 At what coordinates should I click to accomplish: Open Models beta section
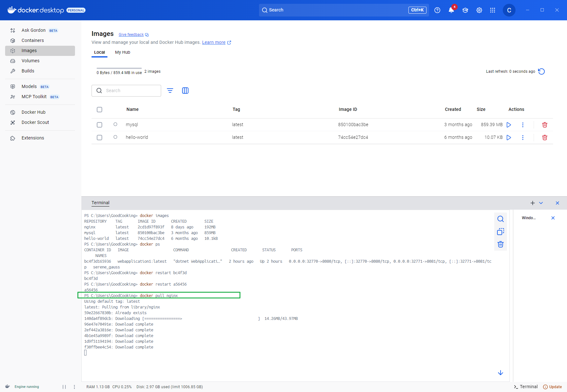40,86
